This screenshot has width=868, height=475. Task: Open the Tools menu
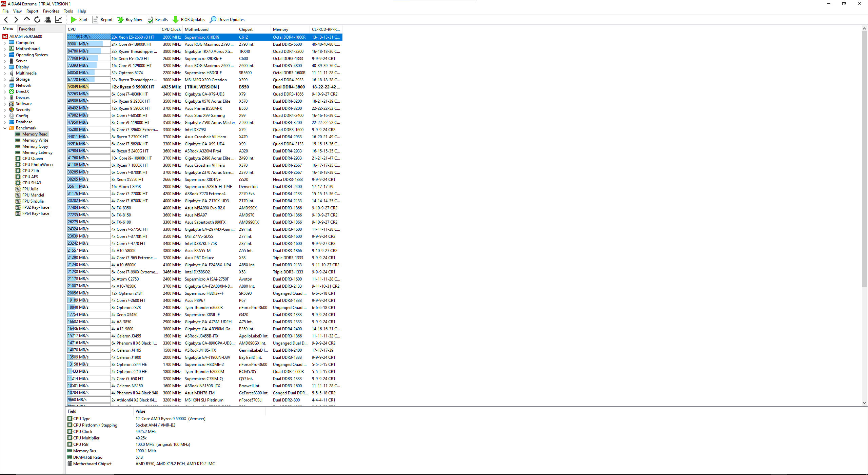click(x=68, y=11)
